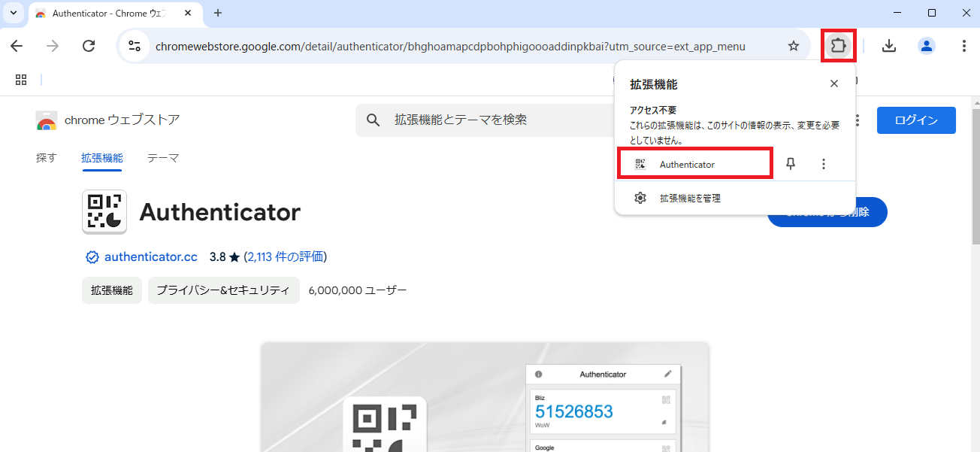Open the Chrome three-dot menu
The width and height of the screenshot is (980, 452).
point(964,46)
